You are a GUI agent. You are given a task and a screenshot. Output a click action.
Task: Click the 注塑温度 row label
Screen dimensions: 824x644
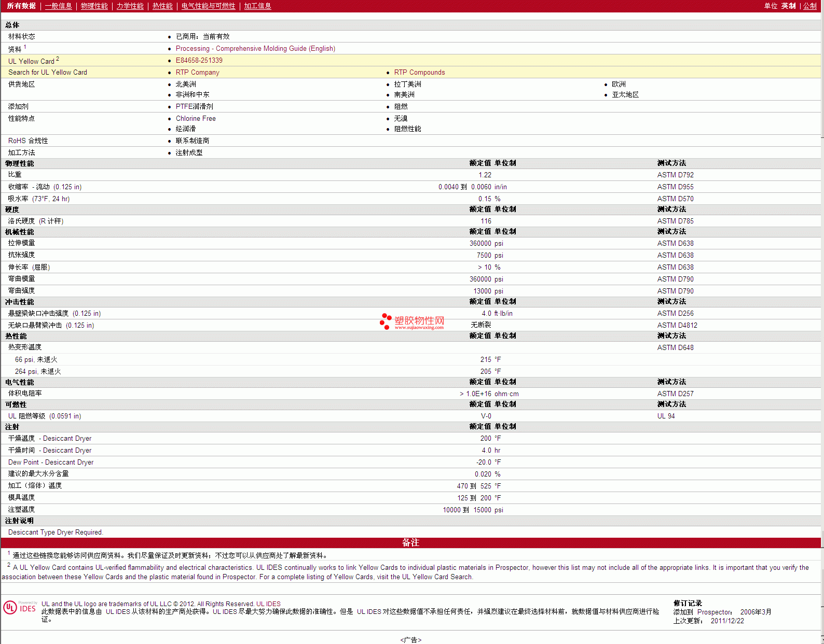pyautogui.click(x=21, y=509)
